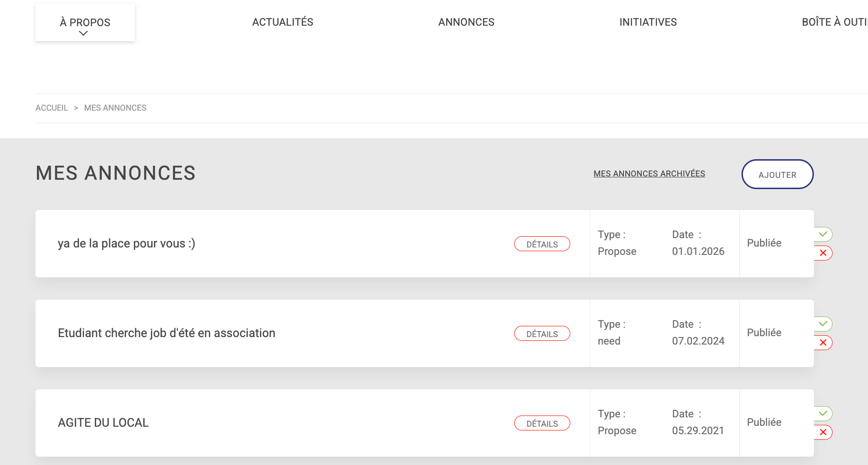Viewport: 868px width, 465px height.
Task: Click red X on Etudiant job listing
Action: pos(823,343)
